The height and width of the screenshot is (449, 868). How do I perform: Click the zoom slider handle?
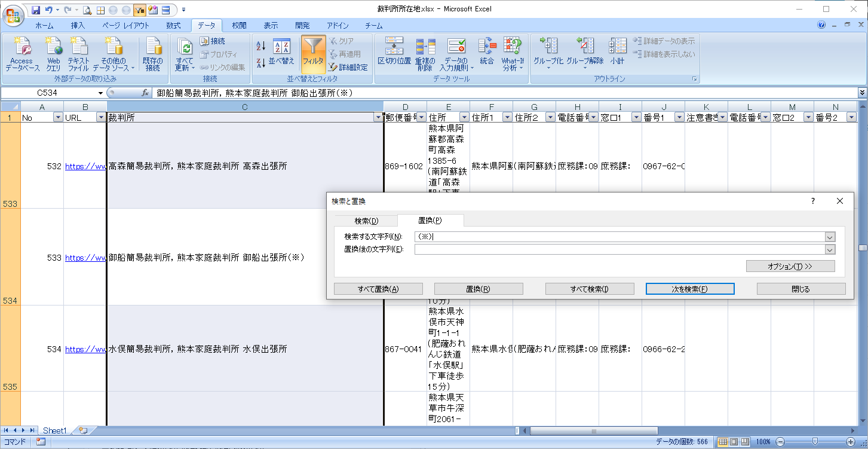(814, 442)
